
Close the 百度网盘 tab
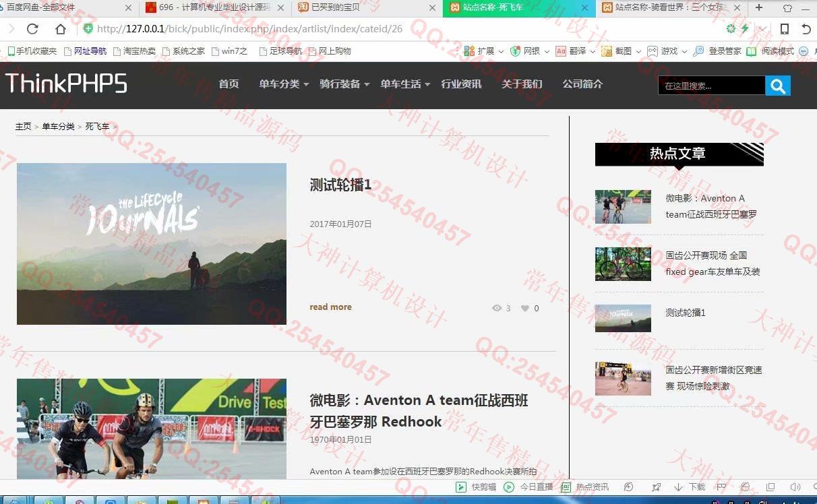click(128, 7)
